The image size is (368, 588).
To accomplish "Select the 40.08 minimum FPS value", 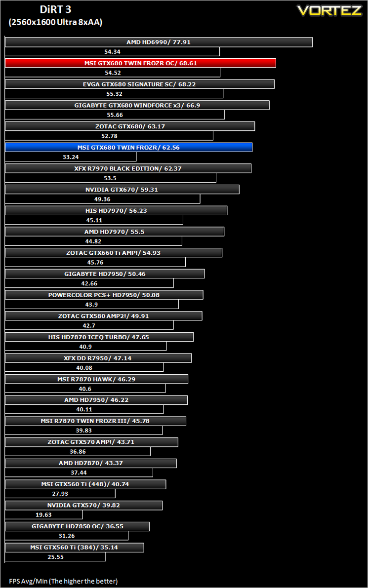I will (84, 367).
